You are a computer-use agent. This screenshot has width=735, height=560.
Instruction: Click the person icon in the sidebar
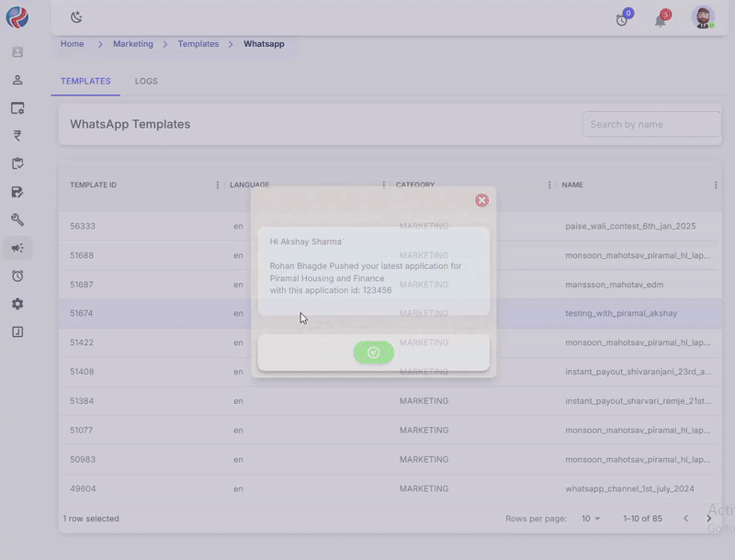click(x=17, y=80)
